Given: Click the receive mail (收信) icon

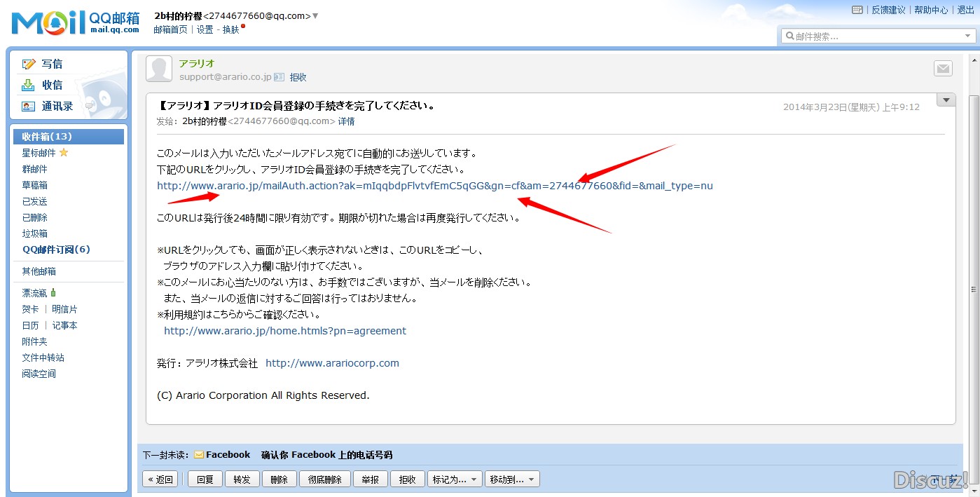Looking at the screenshot, I should (28, 85).
